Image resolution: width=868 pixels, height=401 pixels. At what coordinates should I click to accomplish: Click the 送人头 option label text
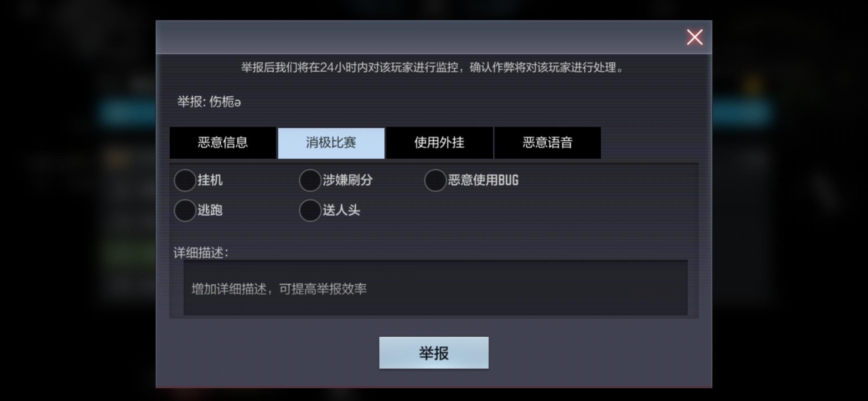coord(341,210)
